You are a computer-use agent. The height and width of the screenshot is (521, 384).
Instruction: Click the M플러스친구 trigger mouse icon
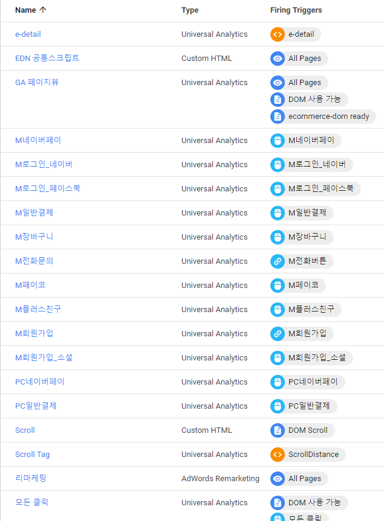point(277,309)
